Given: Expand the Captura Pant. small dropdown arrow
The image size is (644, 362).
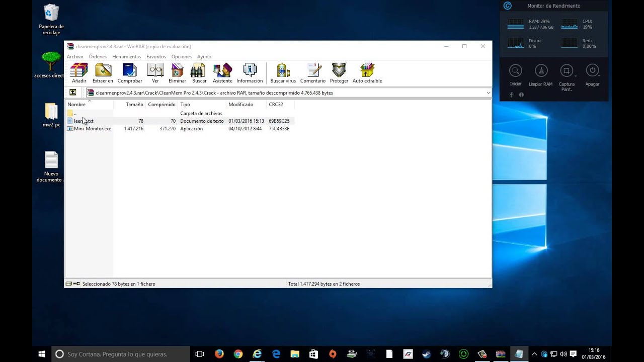Looking at the screenshot, I should pos(575,76).
